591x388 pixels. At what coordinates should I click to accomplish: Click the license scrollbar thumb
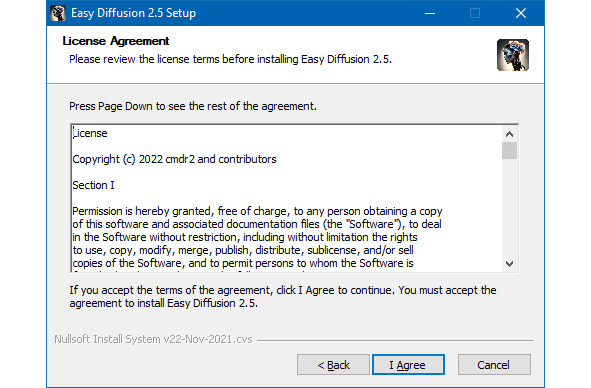click(x=509, y=150)
